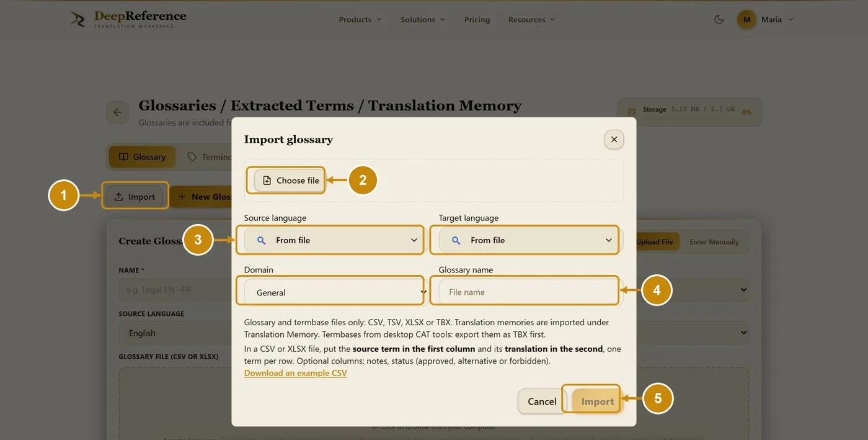Go back with the arrow button
Screen dimensions: 868x440
[x=117, y=112]
